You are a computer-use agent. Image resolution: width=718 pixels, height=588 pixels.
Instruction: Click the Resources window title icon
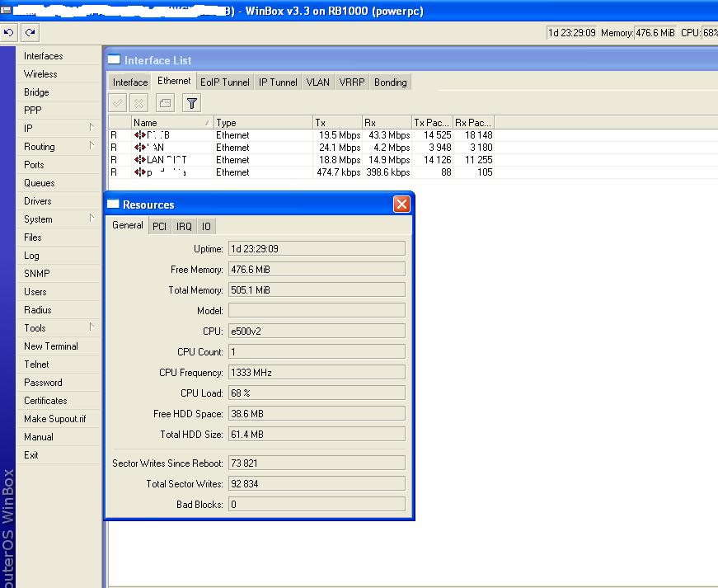click(113, 205)
